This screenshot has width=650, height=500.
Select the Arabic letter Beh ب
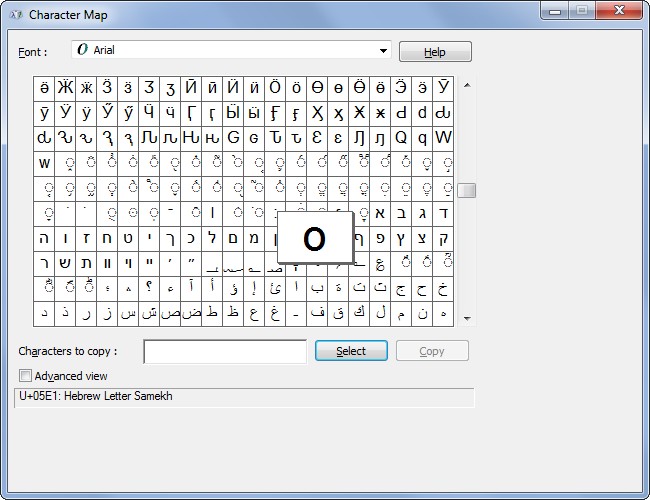pos(317,288)
